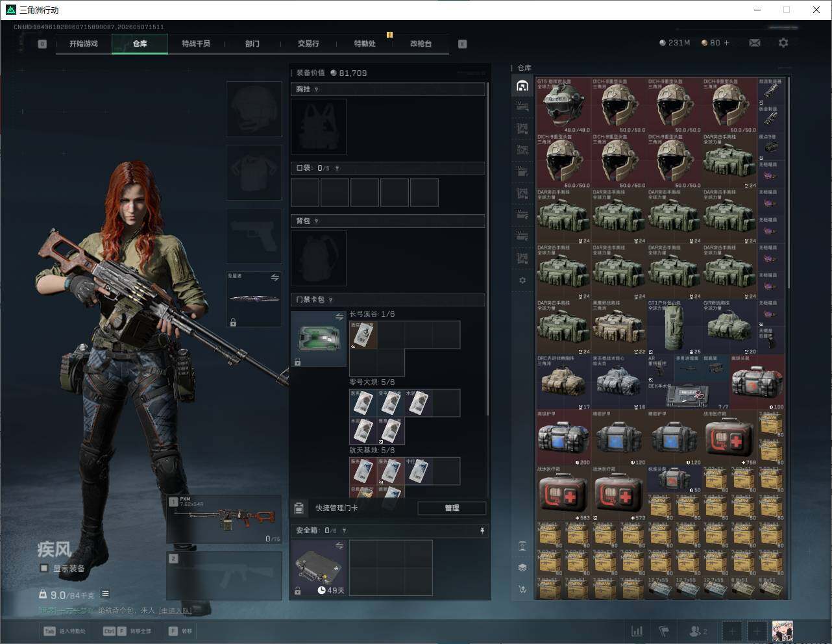Screen dimensions: 832x644
Task: Go to the 部门 tab
Action: point(252,43)
